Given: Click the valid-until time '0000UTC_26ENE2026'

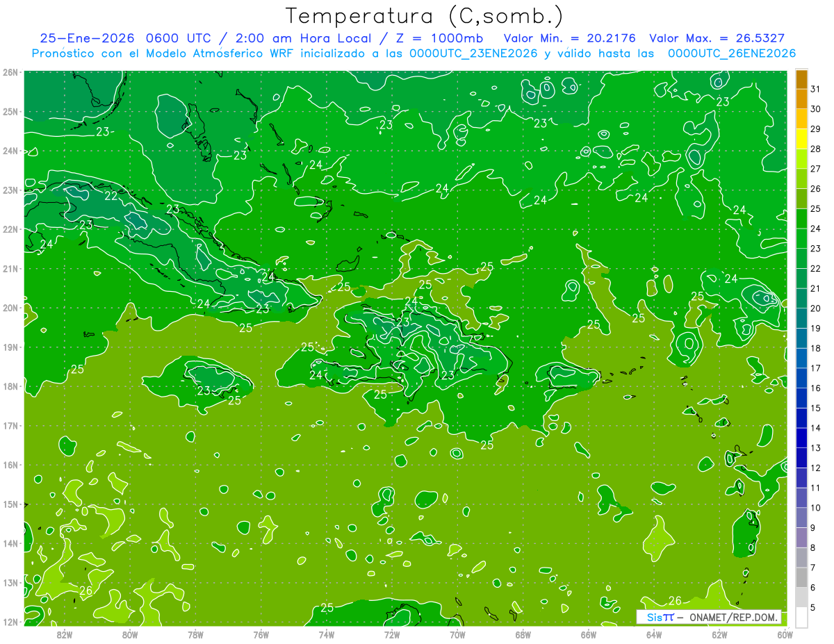Looking at the screenshot, I should (732, 53).
